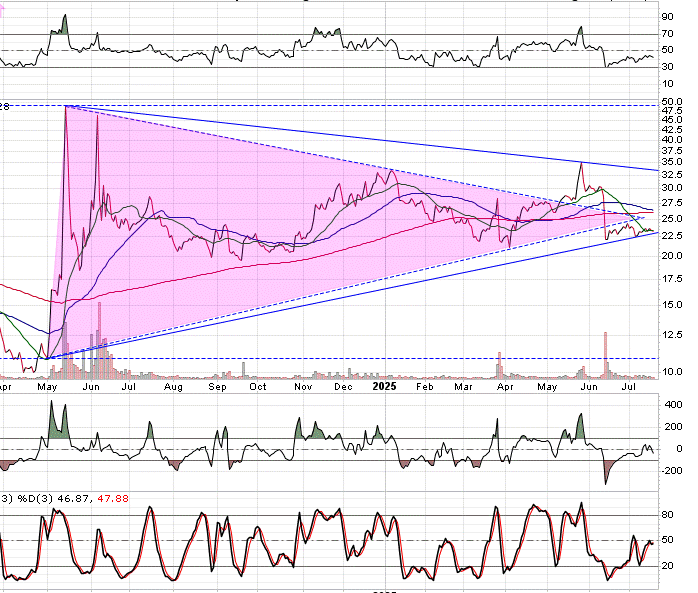Select the Dec month label
This screenshot has height=593, width=698.
coord(343,387)
